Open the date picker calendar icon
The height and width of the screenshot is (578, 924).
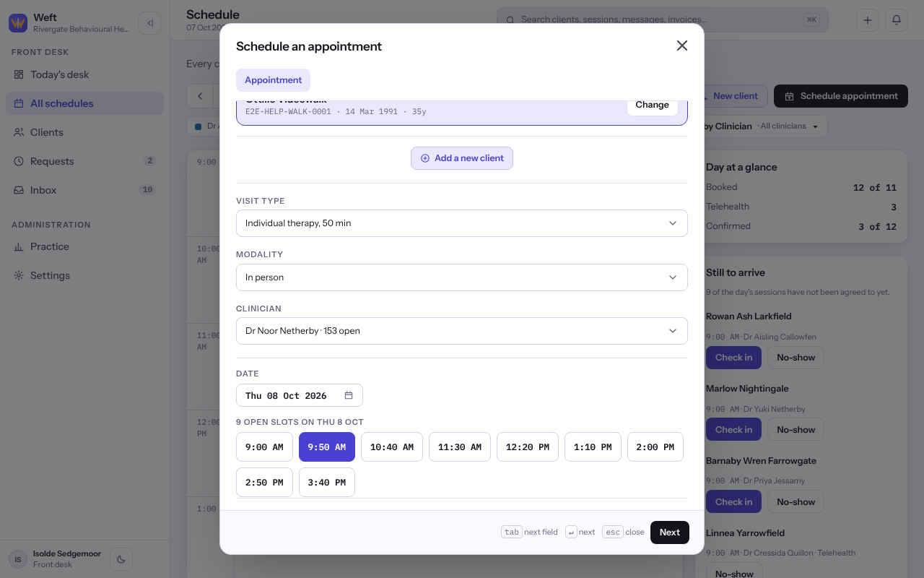click(349, 395)
